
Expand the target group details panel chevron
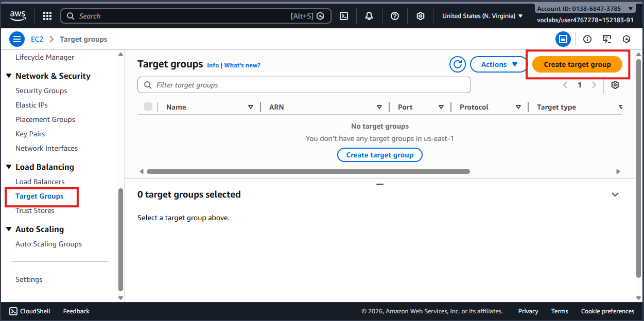pos(615,194)
